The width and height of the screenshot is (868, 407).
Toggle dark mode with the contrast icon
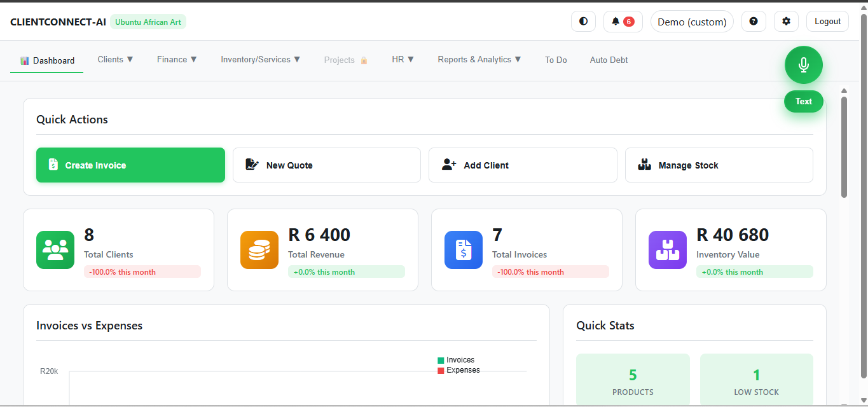[x=583, y=20]
